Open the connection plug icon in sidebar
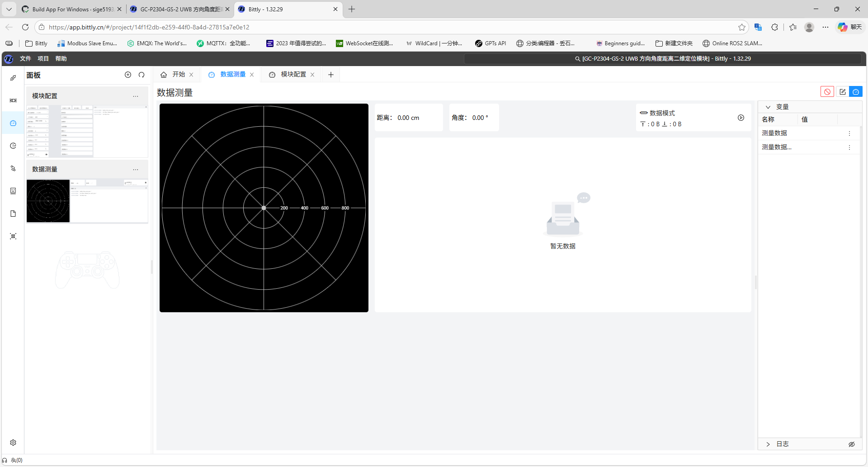Image resolution: width=868 pixels, height=467 pixels. 13,78
